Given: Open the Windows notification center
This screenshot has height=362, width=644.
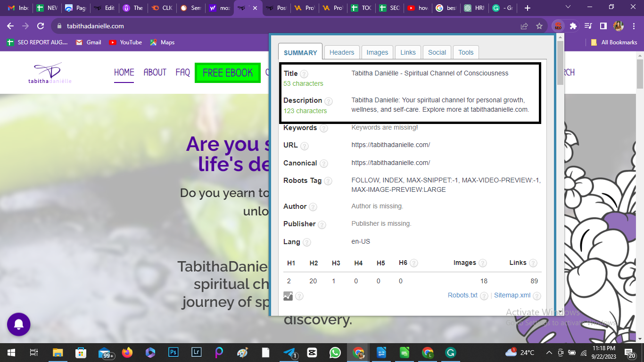Looking at the screenshot, I should pyautogui.click(x=631, y=352).
